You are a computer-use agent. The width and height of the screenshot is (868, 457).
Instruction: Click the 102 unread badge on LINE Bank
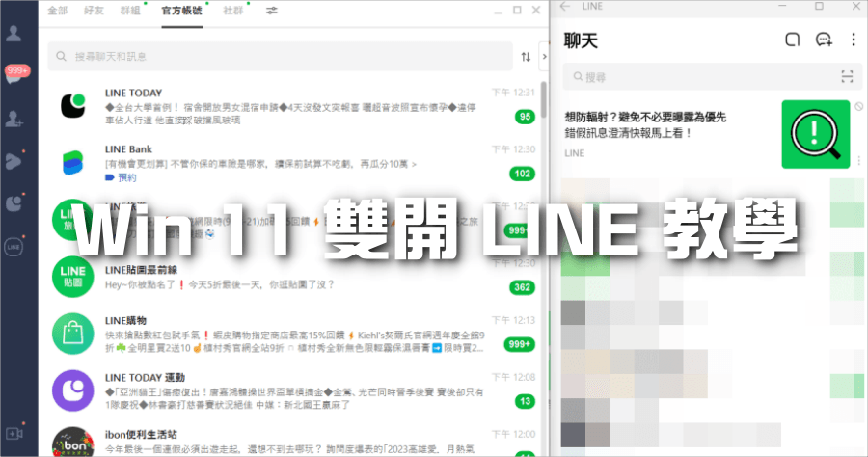pyautogui.click(x=522, y=174)
